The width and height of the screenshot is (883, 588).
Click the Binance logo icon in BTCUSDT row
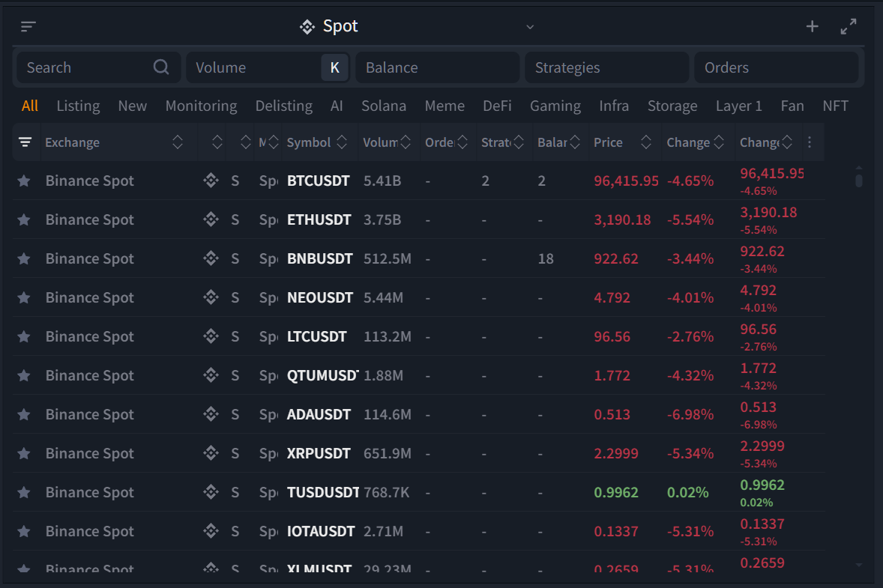pyautogui.click(x=211, y=180)
